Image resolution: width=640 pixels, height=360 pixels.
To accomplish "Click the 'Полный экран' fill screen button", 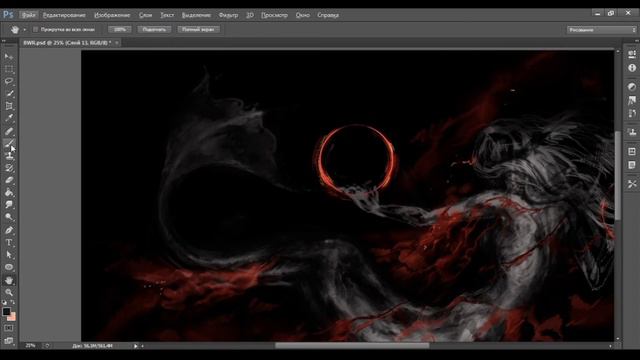I will 198,29.
